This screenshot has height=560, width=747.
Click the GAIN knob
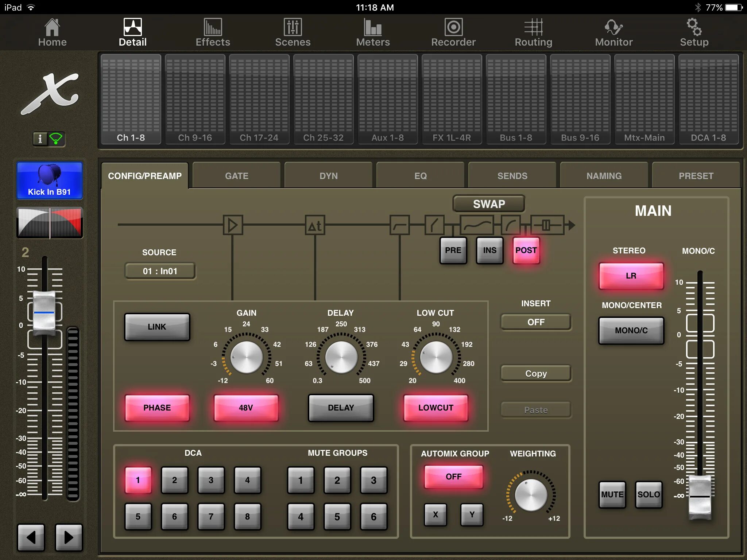(247, 357)
